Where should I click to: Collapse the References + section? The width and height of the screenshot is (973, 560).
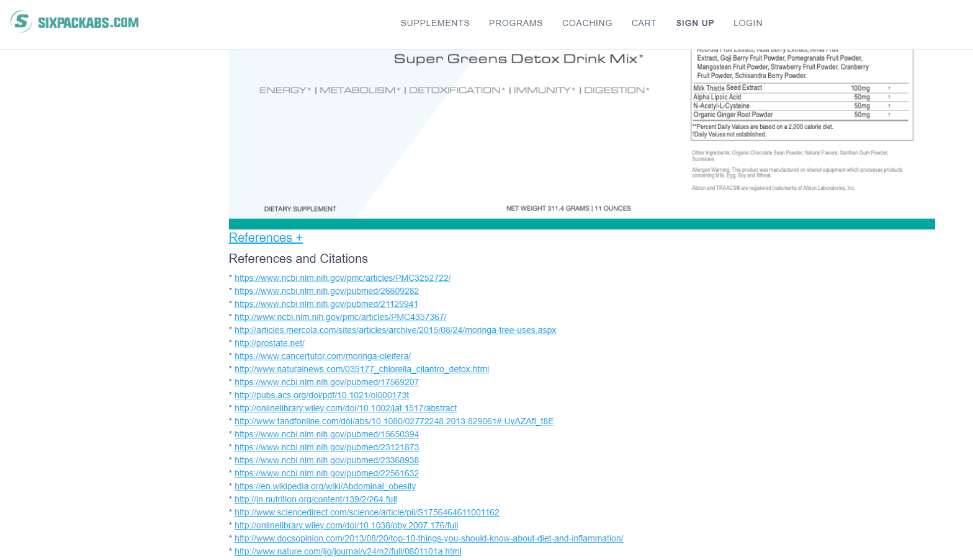point(266,238)
